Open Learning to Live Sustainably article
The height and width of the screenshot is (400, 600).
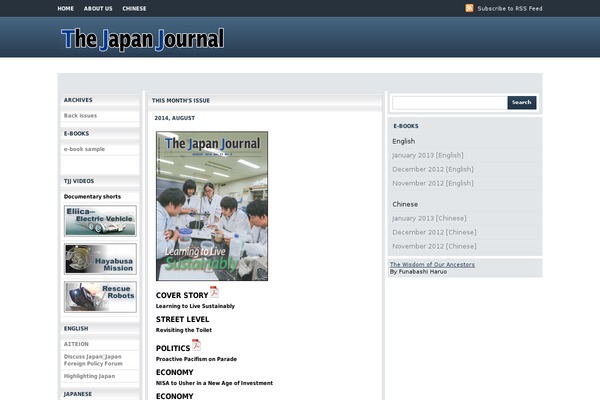195,306
